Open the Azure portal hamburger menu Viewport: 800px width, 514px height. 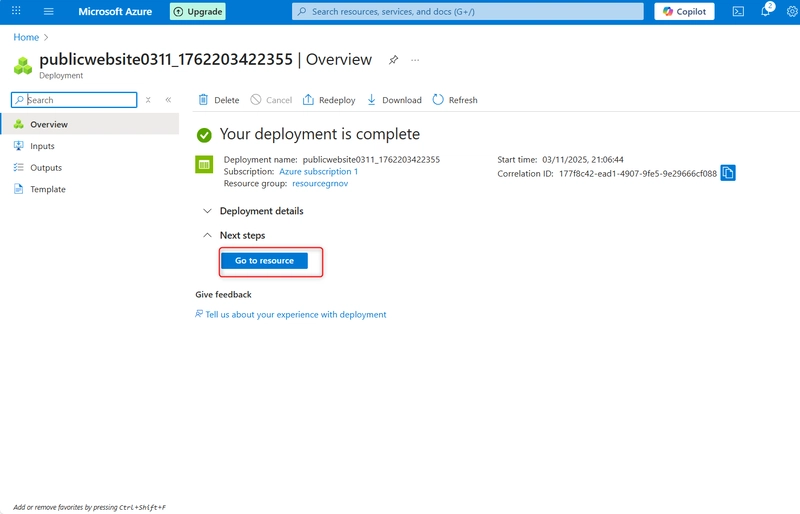tap(48, 12)
